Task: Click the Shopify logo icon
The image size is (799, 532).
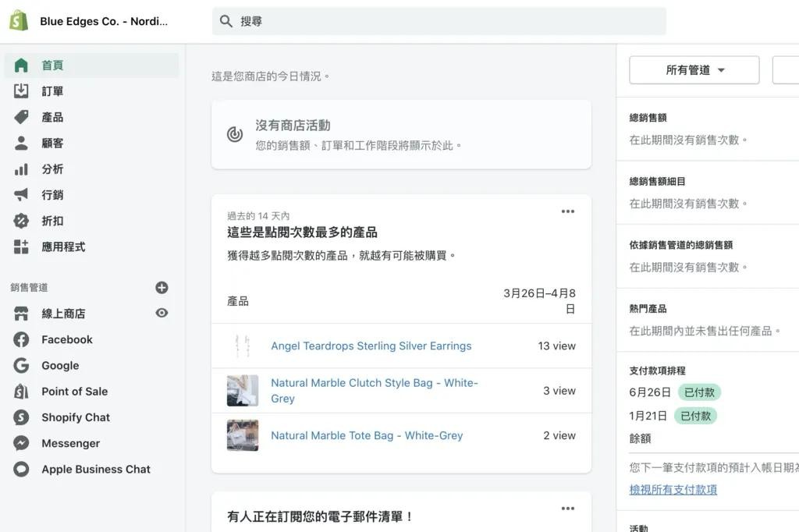Action: point(19,20)
